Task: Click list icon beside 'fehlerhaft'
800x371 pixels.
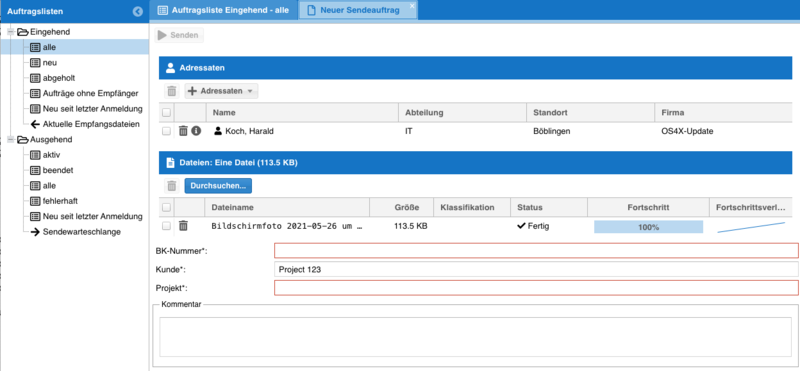Action: click(x=35, y=201)
